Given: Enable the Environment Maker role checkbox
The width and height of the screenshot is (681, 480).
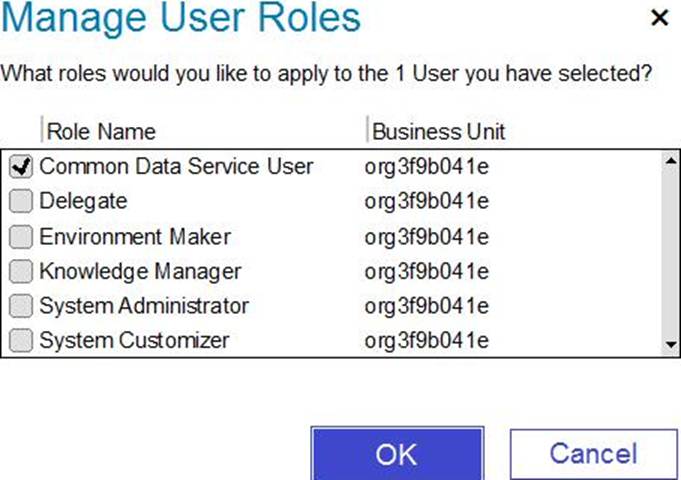Looking at the screenshot, I should [21, 237].
